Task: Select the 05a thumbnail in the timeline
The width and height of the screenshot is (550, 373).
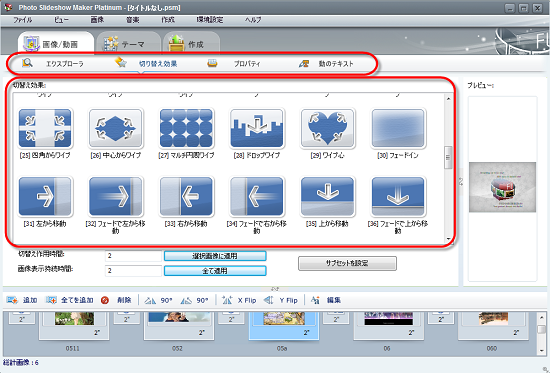Action: click(284, 326)
